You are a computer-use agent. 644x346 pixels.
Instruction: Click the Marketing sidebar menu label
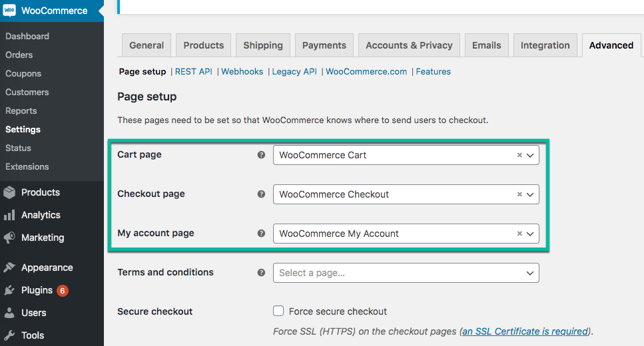point(43,238)
